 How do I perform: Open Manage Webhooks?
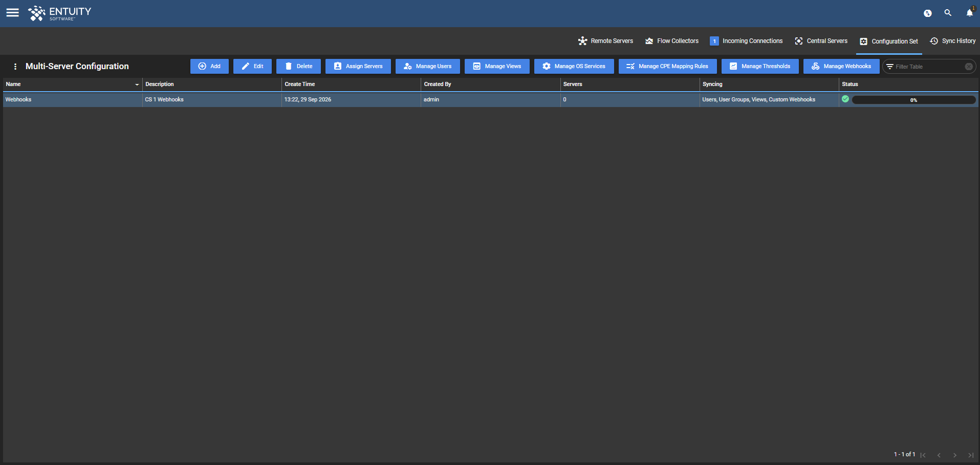coord(841,66)
